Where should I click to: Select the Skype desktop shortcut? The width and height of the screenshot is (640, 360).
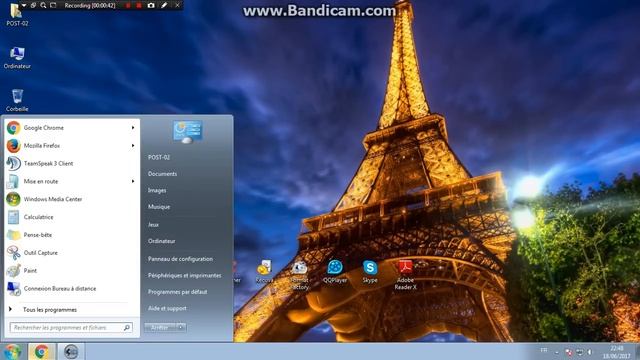coord(370,271)
